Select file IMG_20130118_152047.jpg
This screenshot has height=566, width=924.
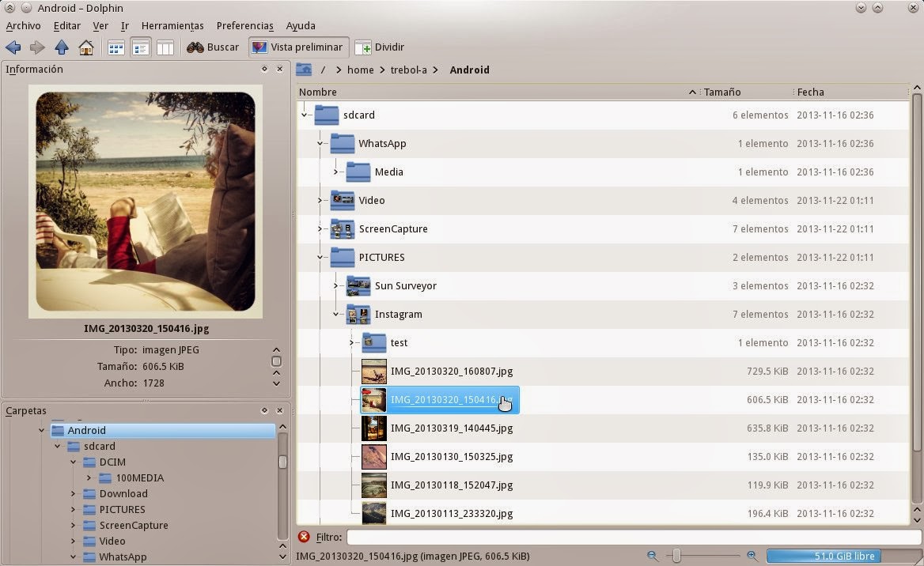[452, 485]
